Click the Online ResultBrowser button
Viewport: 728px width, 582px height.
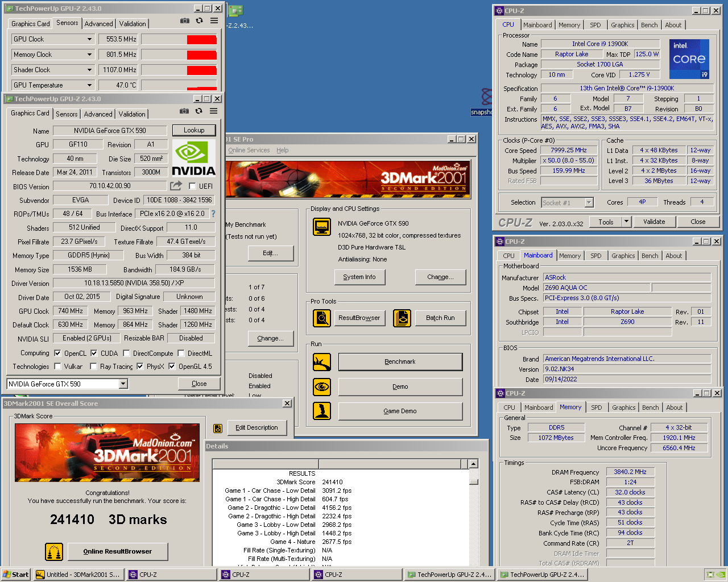tap(118, 551)
